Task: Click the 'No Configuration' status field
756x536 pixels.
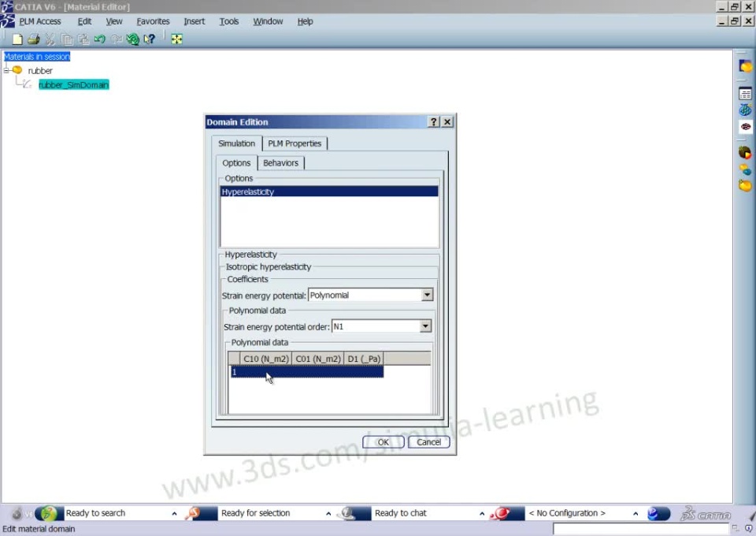Action: 576,513
